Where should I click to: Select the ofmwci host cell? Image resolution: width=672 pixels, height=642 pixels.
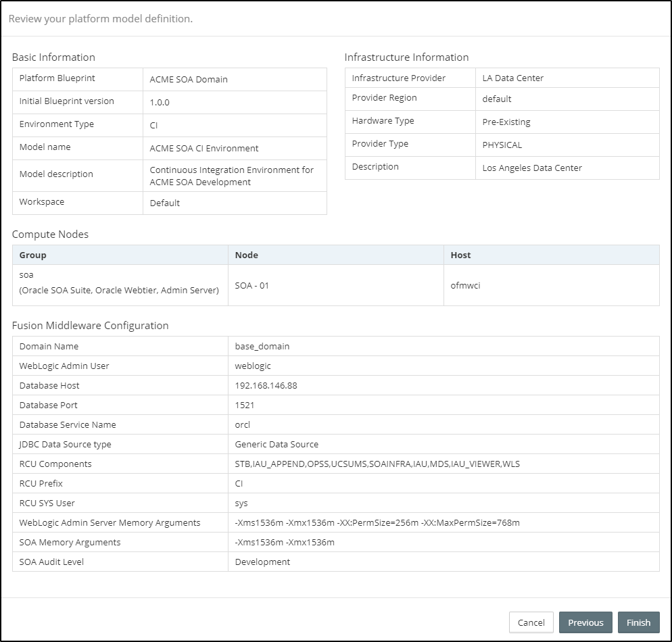[466, 285]
